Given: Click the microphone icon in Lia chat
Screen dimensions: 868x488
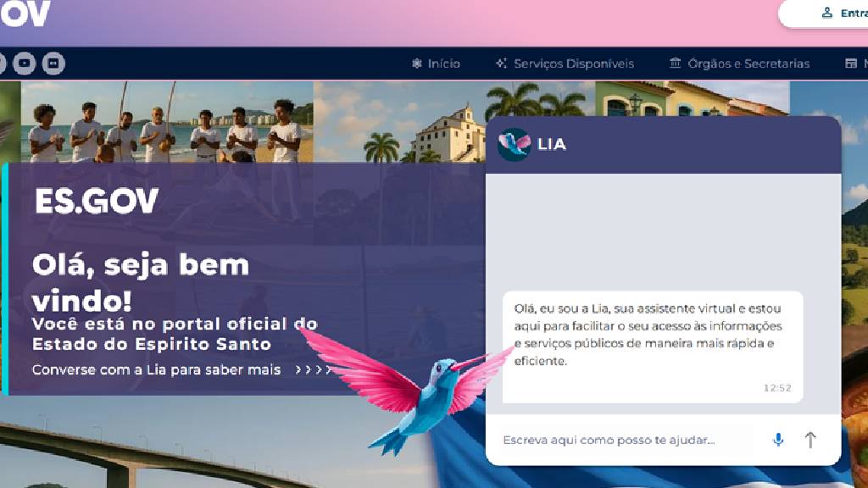Looking at the screenshot, I should [778, 440].
